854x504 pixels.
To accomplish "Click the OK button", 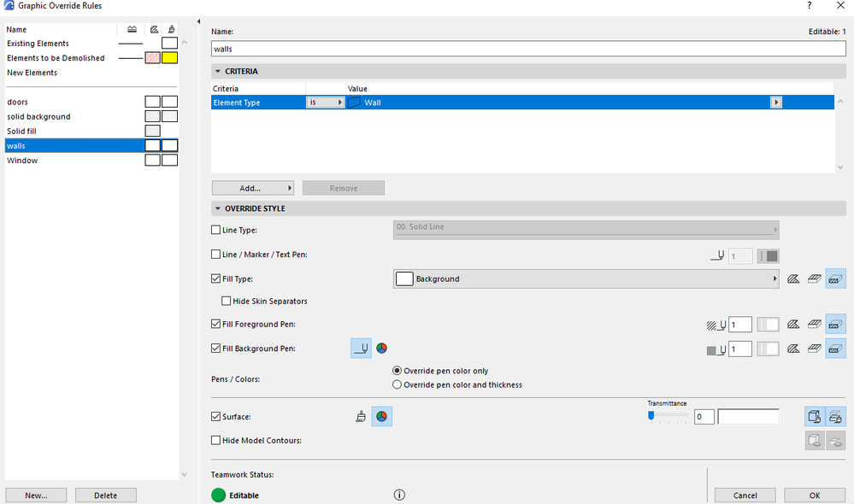I will click(815, 495).
